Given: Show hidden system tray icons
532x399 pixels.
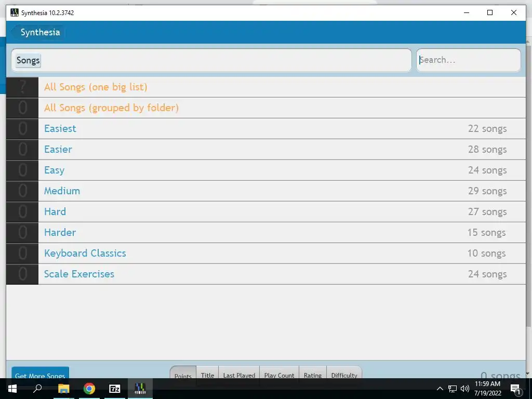Looking at the screenshot, I should (x=440, y=389).
